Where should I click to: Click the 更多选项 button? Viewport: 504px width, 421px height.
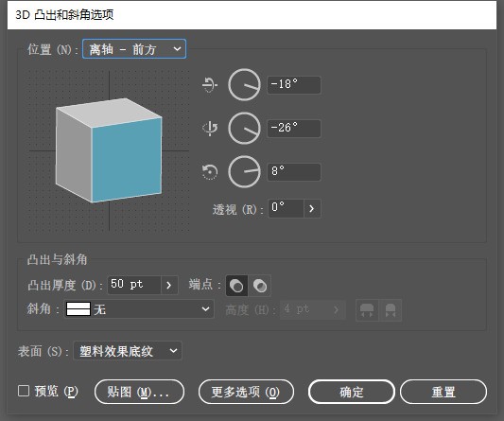tap(246, 392)
